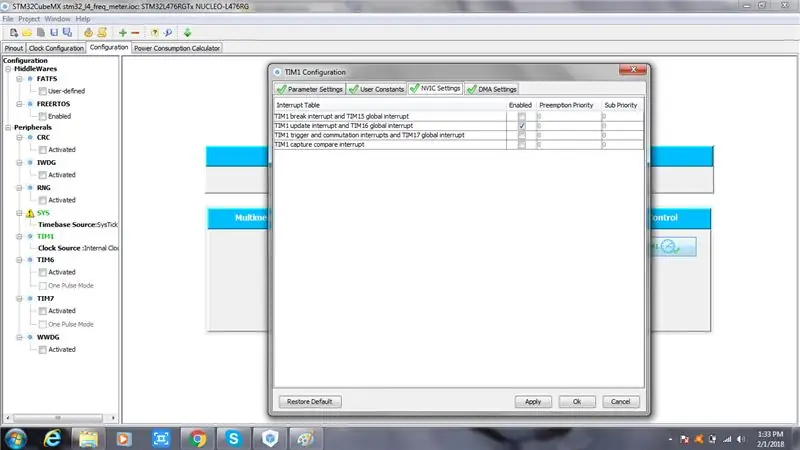Click the Preemption Priority column header
Viewport: 800px width, 450px height.
566,105
